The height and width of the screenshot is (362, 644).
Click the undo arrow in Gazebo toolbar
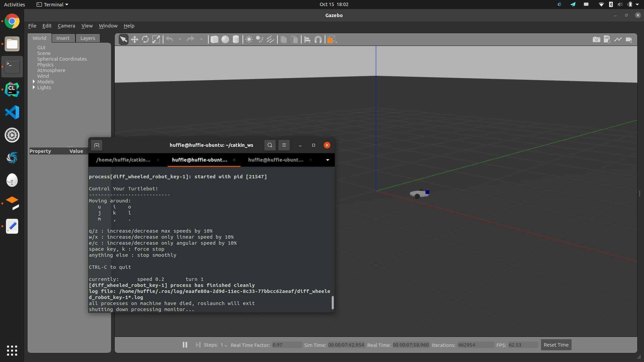point(170,40)
